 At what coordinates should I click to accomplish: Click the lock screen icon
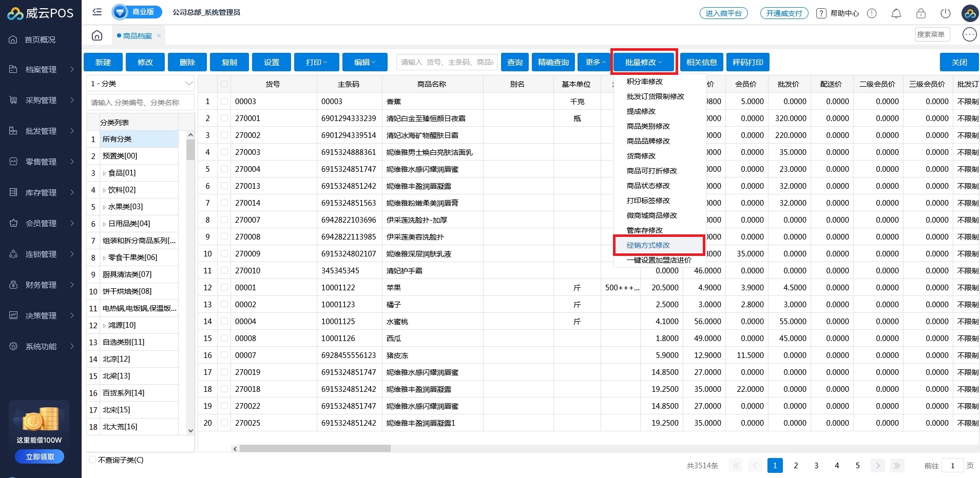click(920, 13)
